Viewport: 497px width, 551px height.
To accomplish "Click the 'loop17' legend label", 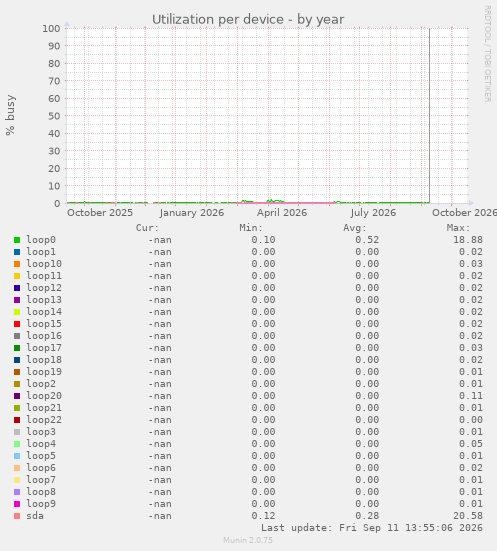I will click(44, 348).
